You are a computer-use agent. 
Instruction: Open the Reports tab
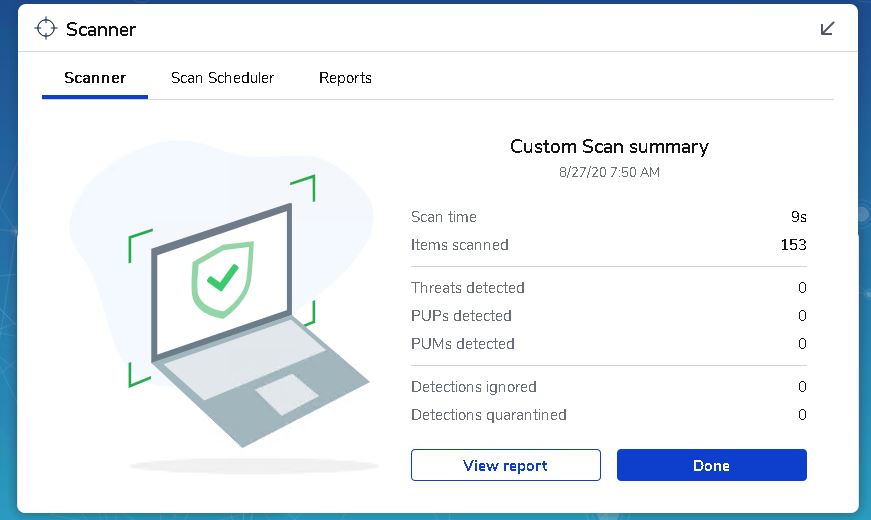[345, 78]
